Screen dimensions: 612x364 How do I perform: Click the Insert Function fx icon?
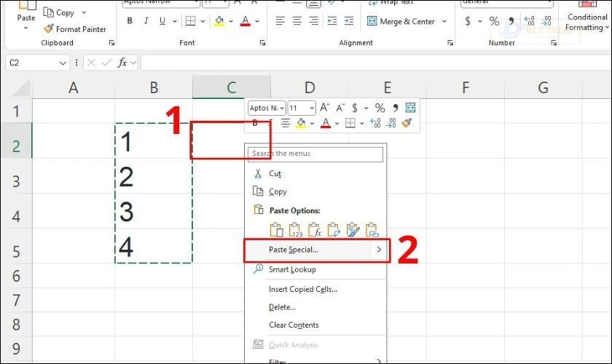point(123,63)
